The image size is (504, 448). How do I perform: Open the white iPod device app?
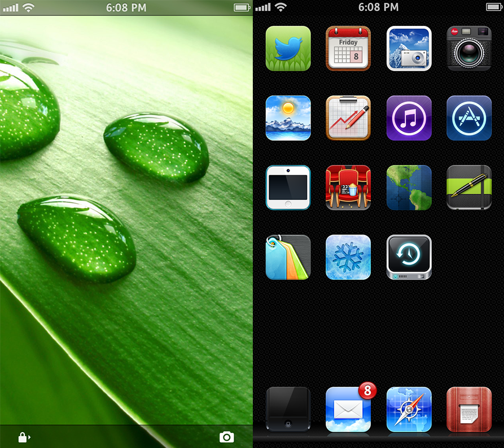288,188
